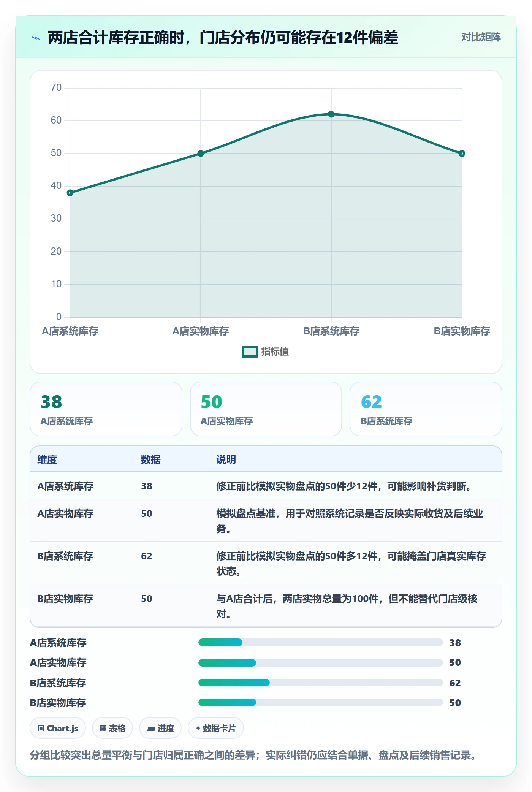Click the A店实物库存 progress bar

321,663
